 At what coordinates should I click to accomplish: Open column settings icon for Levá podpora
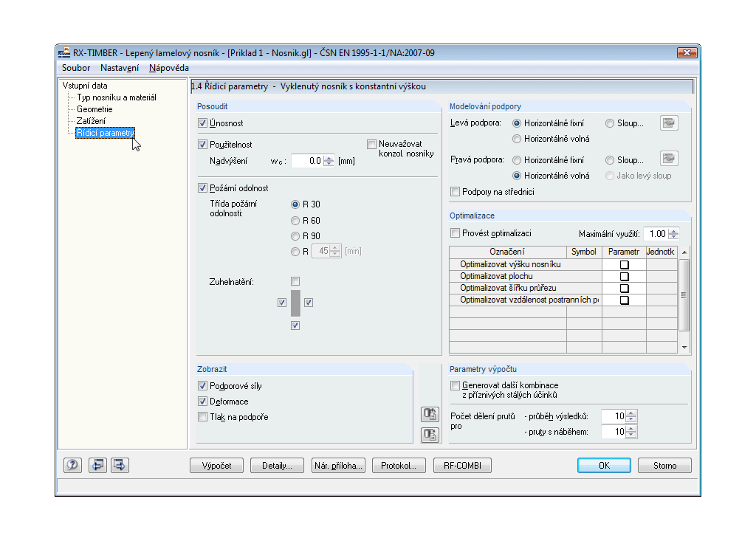pos(669,123)
